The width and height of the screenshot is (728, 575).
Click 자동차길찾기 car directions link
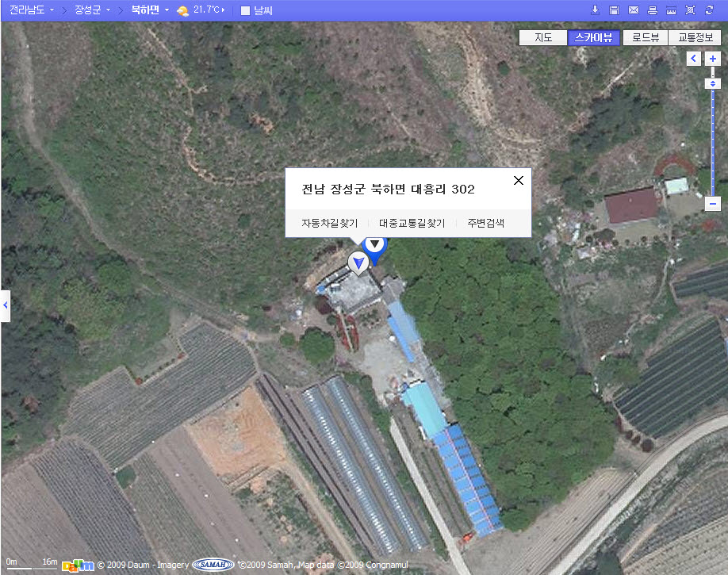coord(330,224)
